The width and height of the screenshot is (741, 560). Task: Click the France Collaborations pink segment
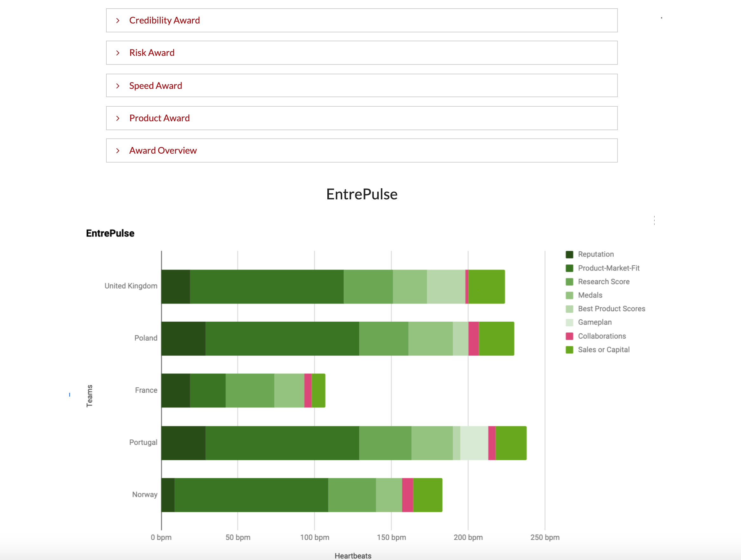pos(308,390)
